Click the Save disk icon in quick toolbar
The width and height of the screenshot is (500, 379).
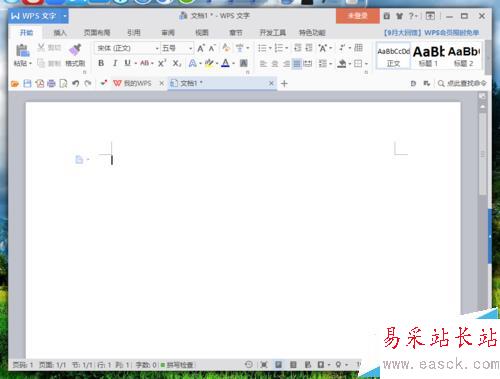tap(27, 83)
